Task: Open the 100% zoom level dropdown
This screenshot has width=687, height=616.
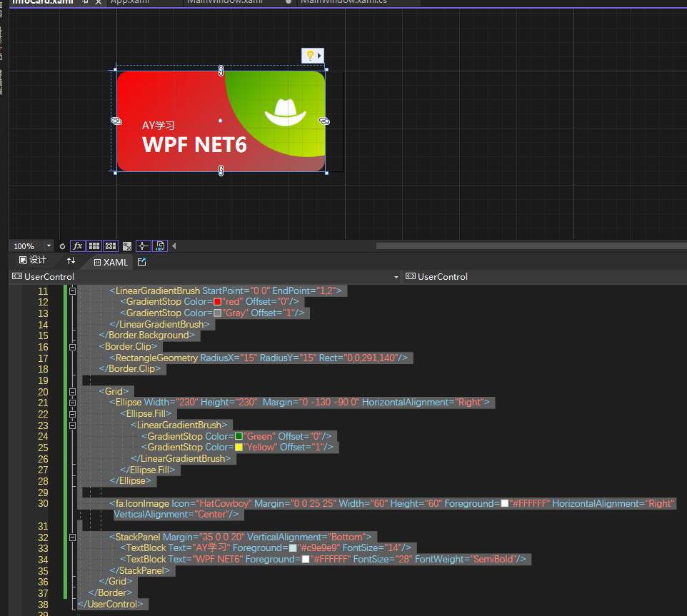Action: coord(47,246)
